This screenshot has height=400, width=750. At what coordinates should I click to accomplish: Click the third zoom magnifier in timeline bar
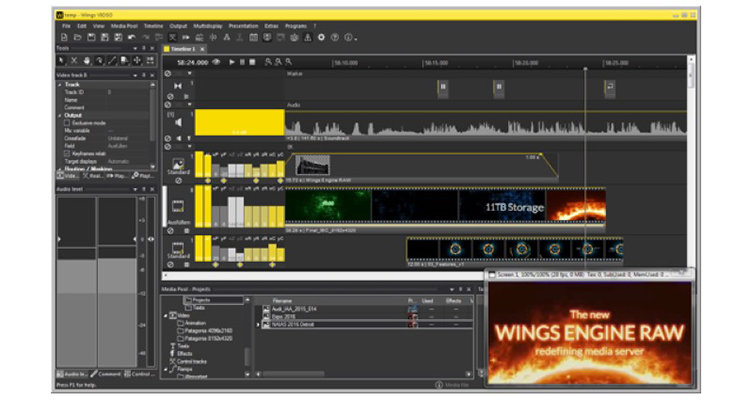click(288, 62)
